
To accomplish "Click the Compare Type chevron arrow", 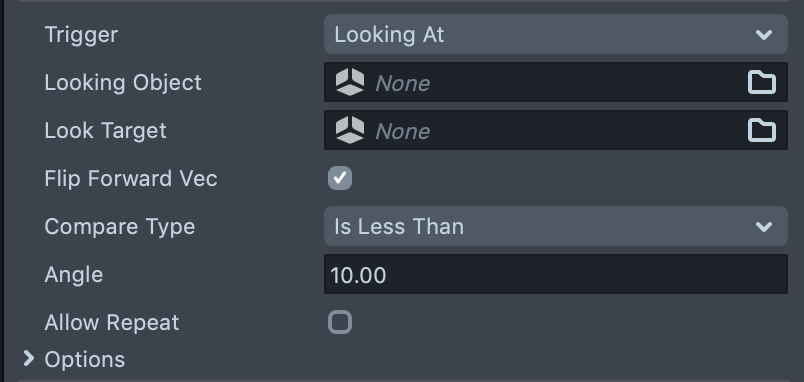I will pyautogui.click(x=764, y=227).
